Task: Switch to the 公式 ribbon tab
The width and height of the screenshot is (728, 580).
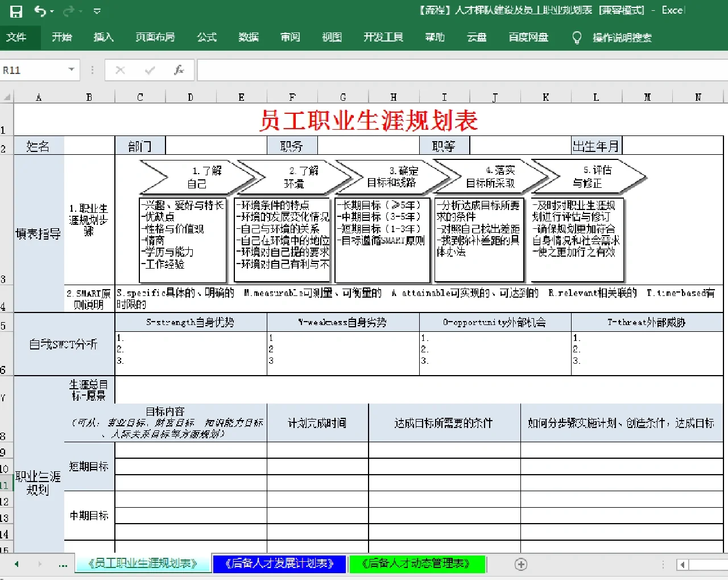Action: [207, 38]
